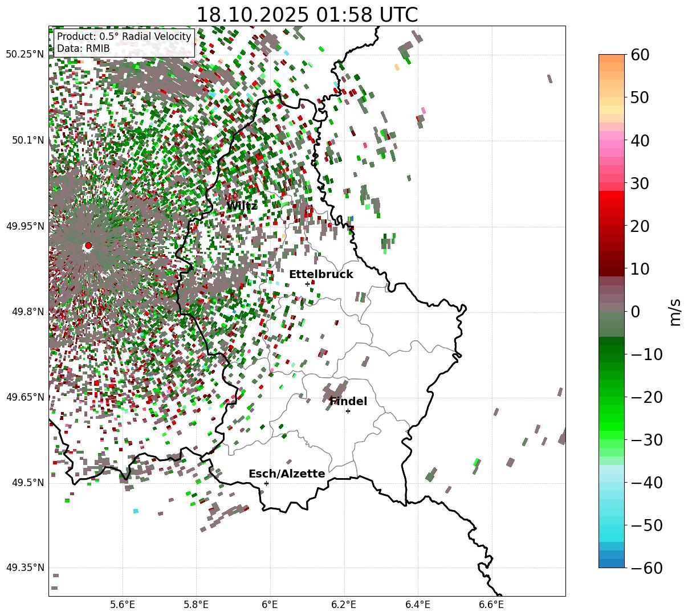688x616 pixels.
Task: Click the 10 colorbar tick label
Action: 640,269
